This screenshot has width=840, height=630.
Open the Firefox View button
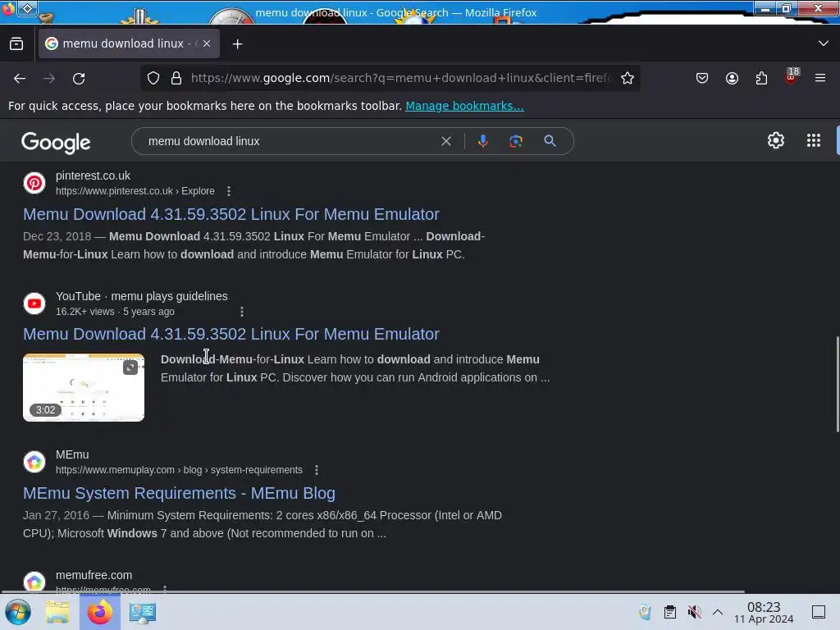click(16, 44)
